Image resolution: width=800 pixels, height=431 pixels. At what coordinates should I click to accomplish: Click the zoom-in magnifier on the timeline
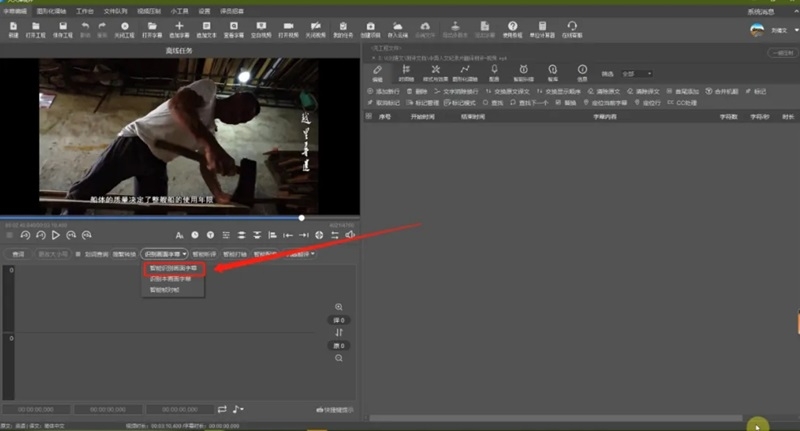340,307
